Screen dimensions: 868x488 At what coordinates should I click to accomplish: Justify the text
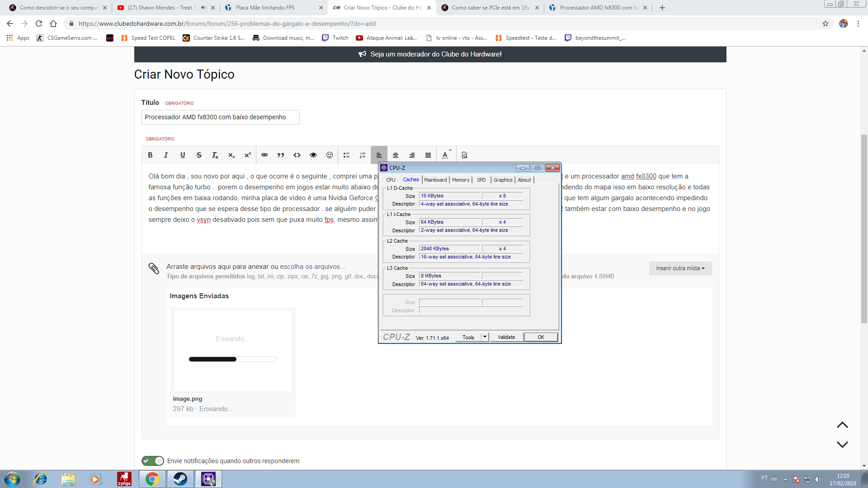pos(428,155)
